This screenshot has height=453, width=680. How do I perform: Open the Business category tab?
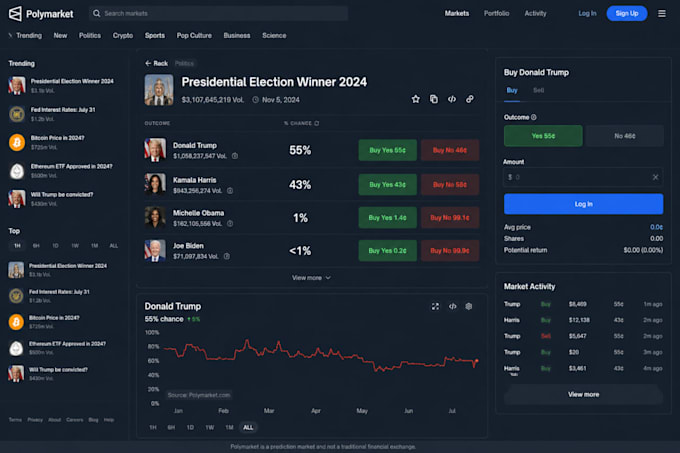click(237, 36)
